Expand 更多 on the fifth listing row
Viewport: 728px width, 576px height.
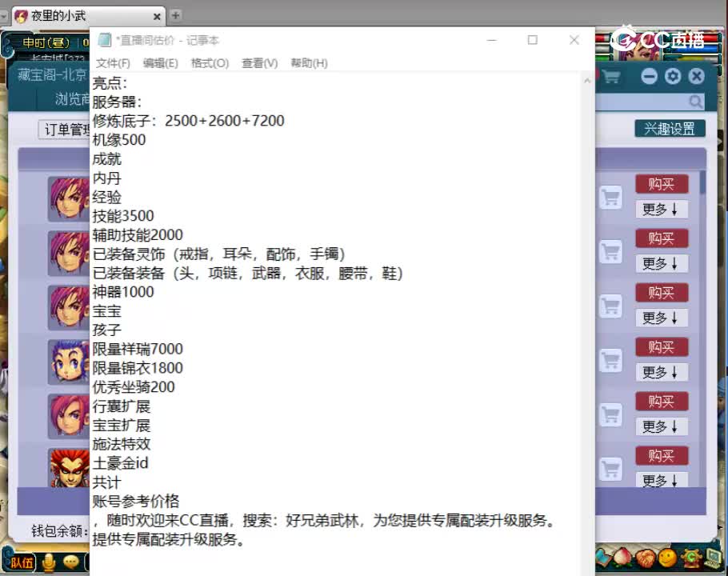662,426
